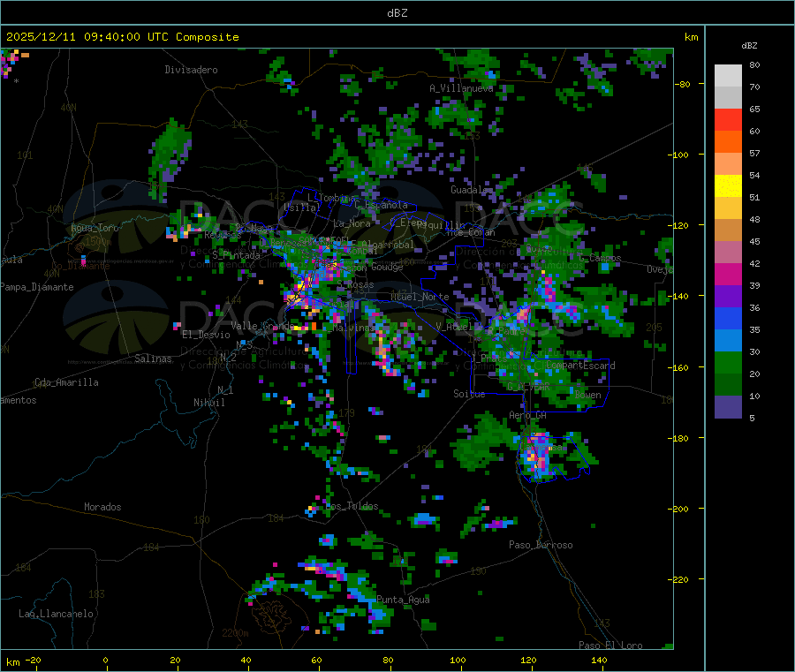Image resolution: width=795 pixels, height=672 pixels.
Task: Click the CompantEscard place label
Action: pos(580,366)
